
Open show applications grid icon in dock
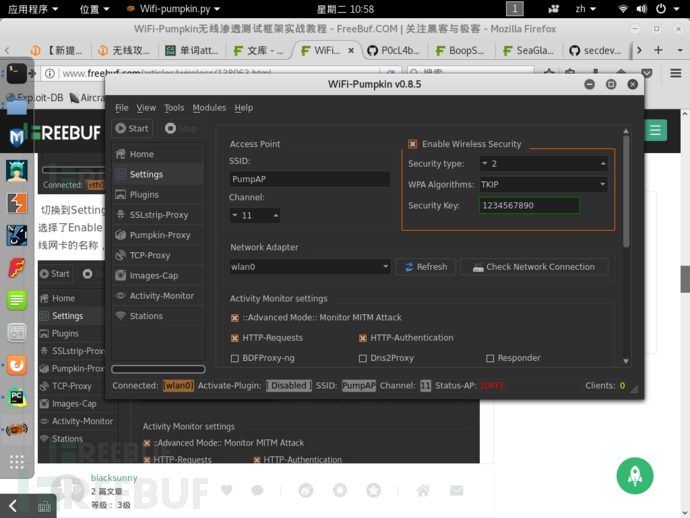[17, 462]
